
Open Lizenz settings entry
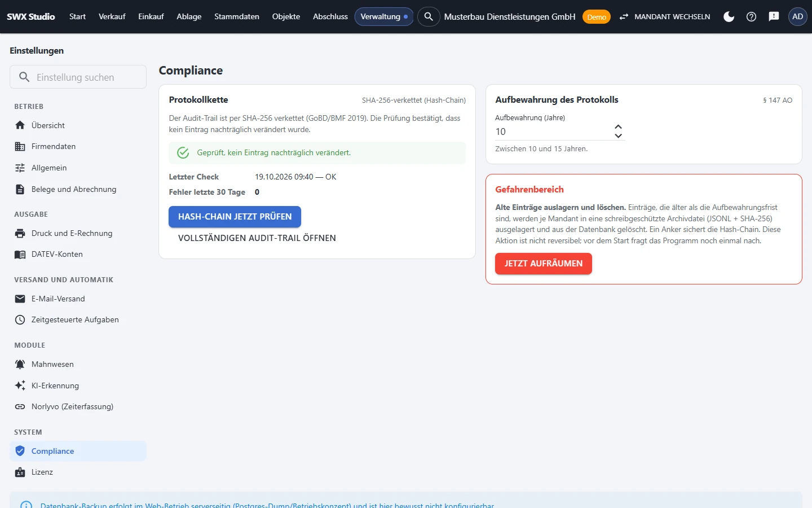point(78,472)
